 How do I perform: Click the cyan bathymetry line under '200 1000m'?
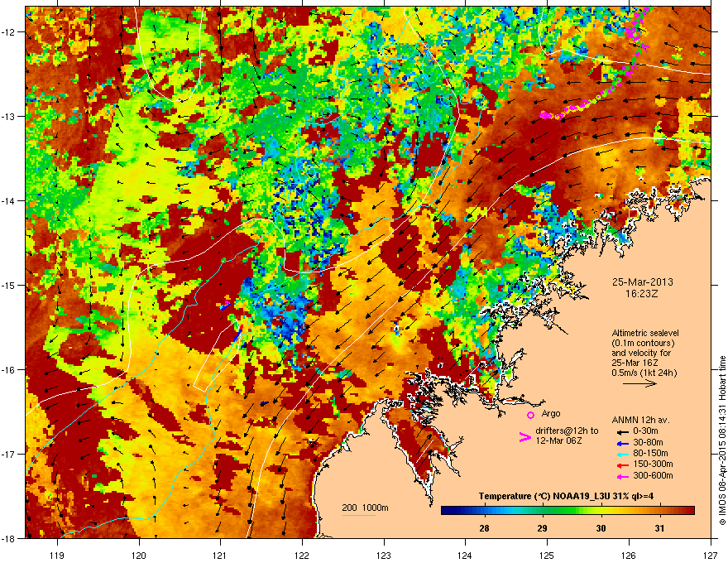pos(359,515)
